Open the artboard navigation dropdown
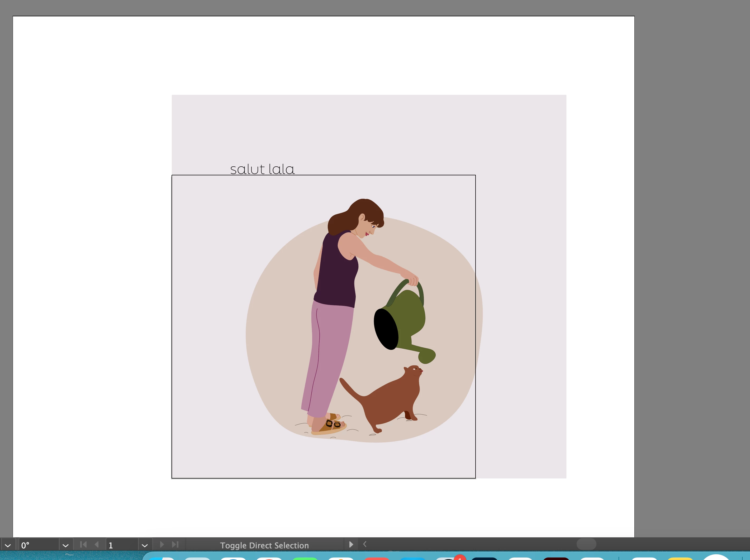750x560 pixels. pos(145,545)
